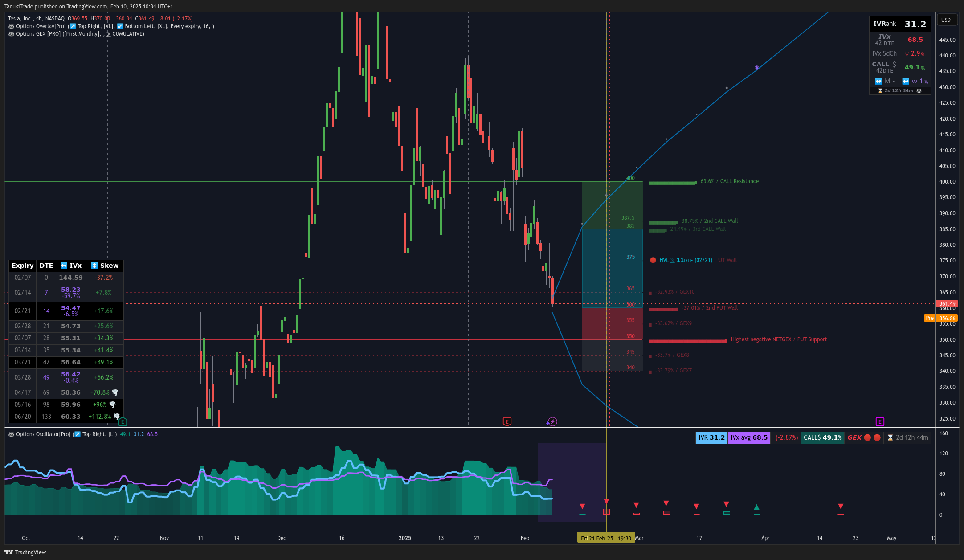
Task: Click the -33.79% / GEX7 label
Action: click(674, 371)
